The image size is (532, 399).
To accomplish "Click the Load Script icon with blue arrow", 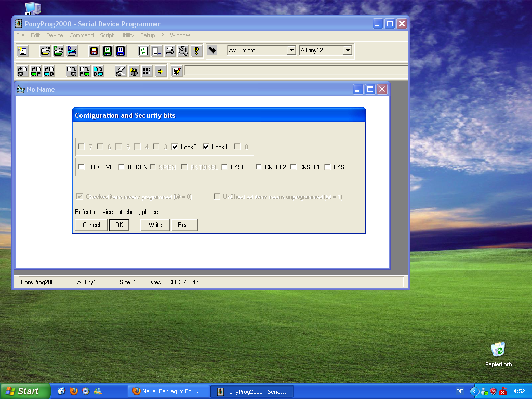I will (156, 51).
